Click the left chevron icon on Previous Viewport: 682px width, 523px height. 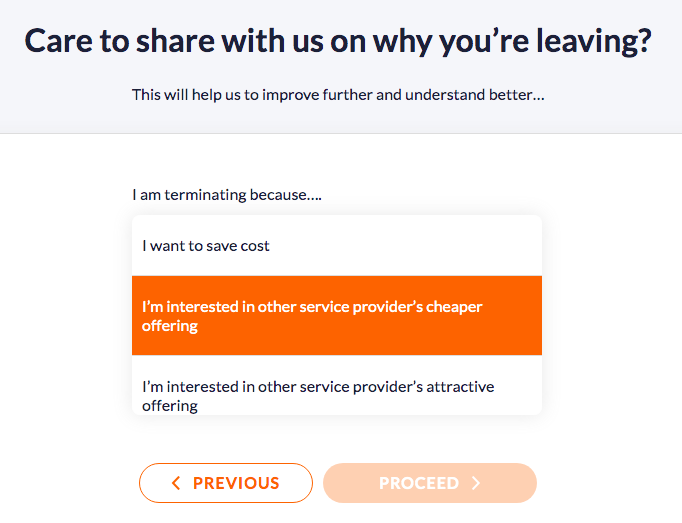(176, 483)
